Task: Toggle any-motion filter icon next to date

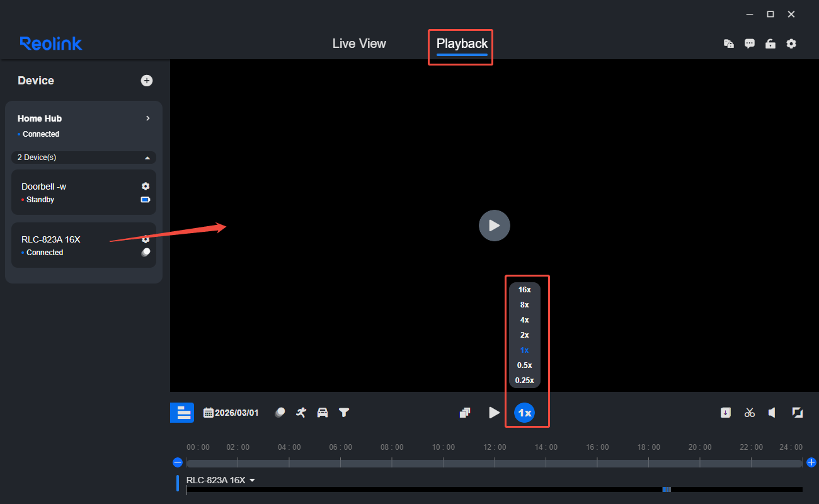Action: click(x=280, y=413)
